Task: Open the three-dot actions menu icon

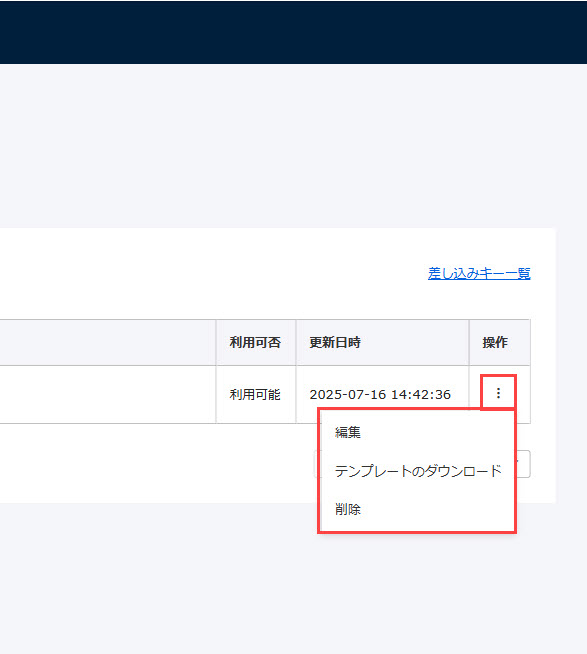Action: point(498,393)
